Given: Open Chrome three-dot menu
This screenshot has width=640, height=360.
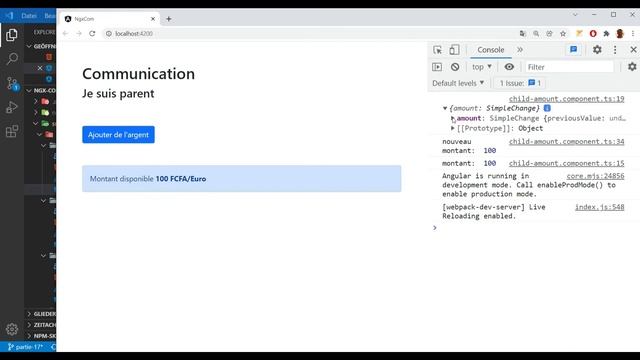Looking at the screenshot, I should pyautogui.click(x=633, y=33).
